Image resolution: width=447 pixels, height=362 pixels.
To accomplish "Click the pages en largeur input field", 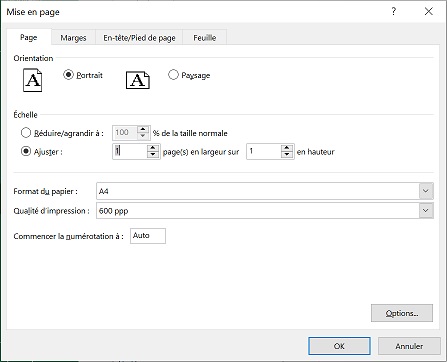I will (130, 151).
